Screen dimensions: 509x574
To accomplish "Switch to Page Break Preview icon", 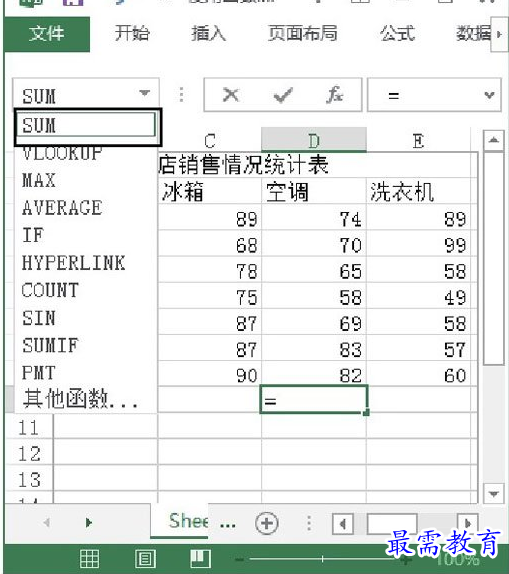I will 200,559.
